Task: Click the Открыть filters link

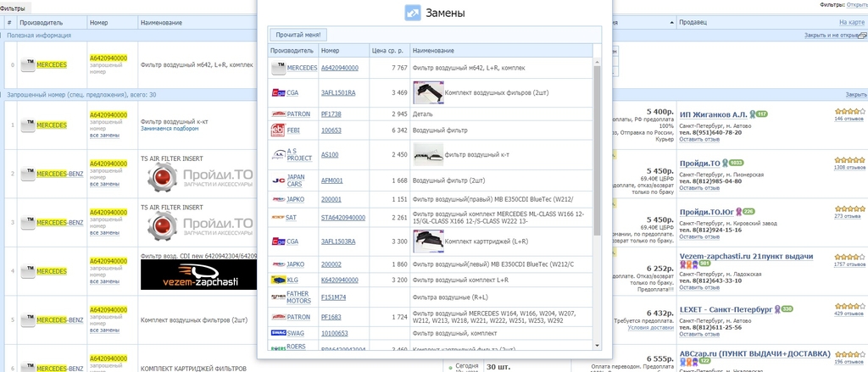Action: (856, 4)
